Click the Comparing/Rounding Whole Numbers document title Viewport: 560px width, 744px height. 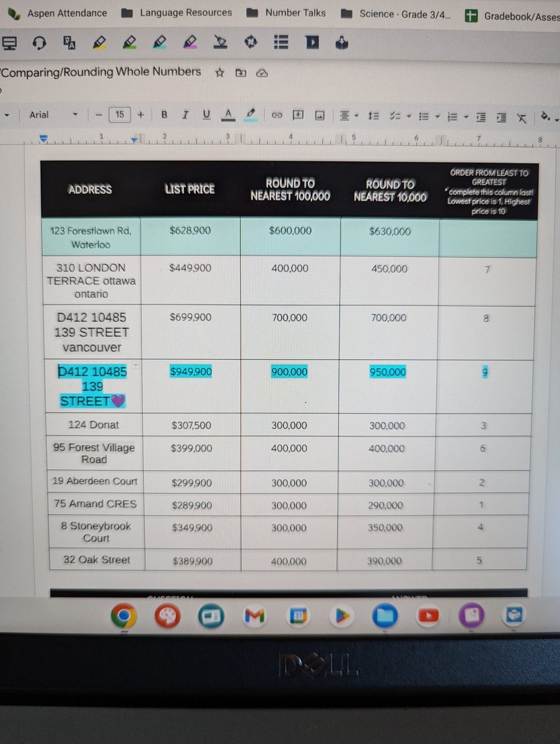click(101, 72)
